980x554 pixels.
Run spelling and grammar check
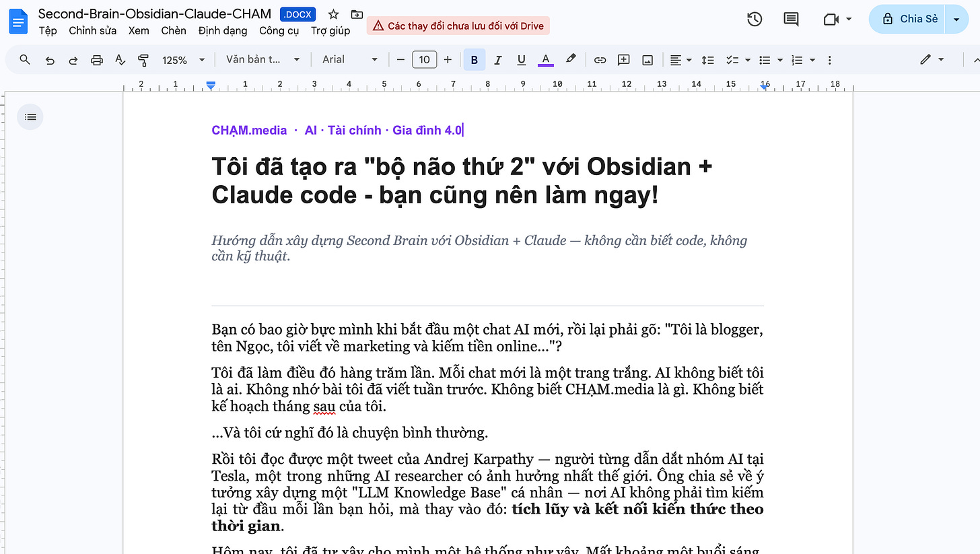click(120, 60)
